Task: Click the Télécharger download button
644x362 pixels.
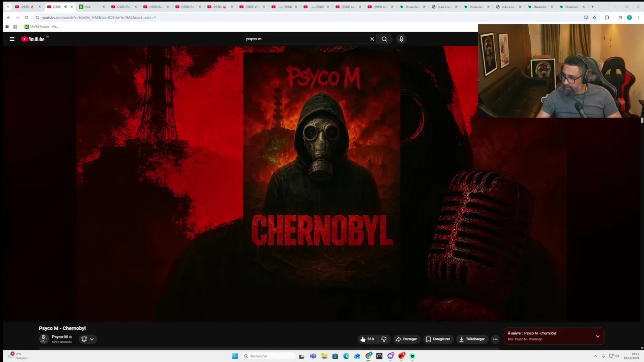Action: coord(472,339)
